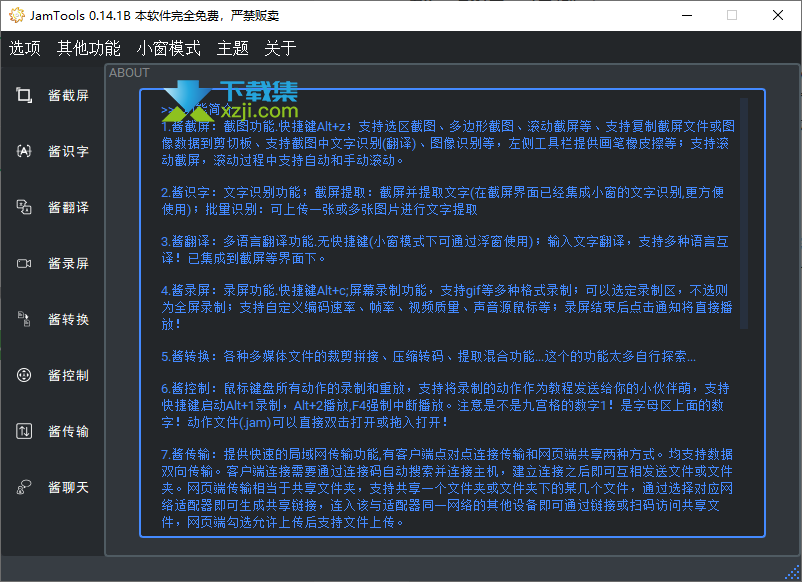Screen dimensions: 802x582
Task: Click the window resize grip
Action: [793, 573]
